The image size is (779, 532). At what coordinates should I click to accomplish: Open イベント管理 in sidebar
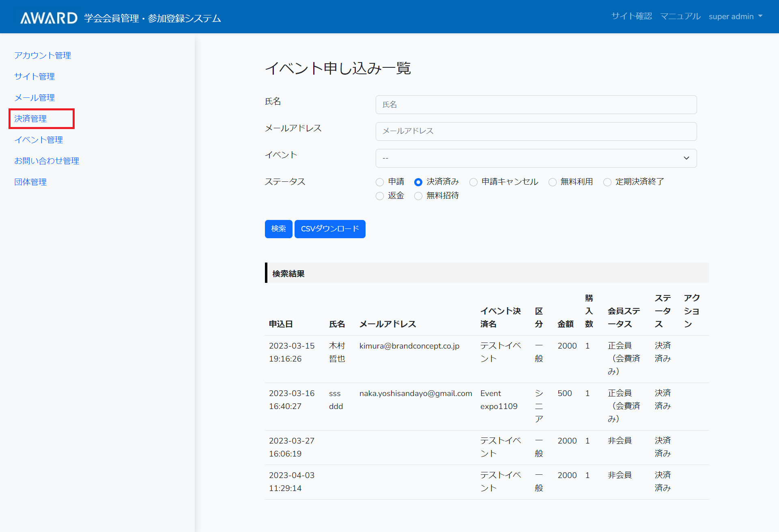39,140
